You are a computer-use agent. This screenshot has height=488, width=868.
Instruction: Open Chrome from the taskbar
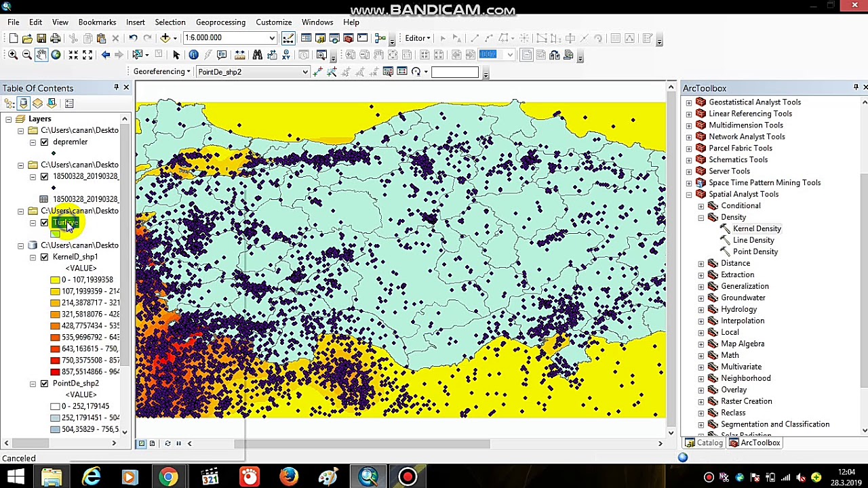168,477
